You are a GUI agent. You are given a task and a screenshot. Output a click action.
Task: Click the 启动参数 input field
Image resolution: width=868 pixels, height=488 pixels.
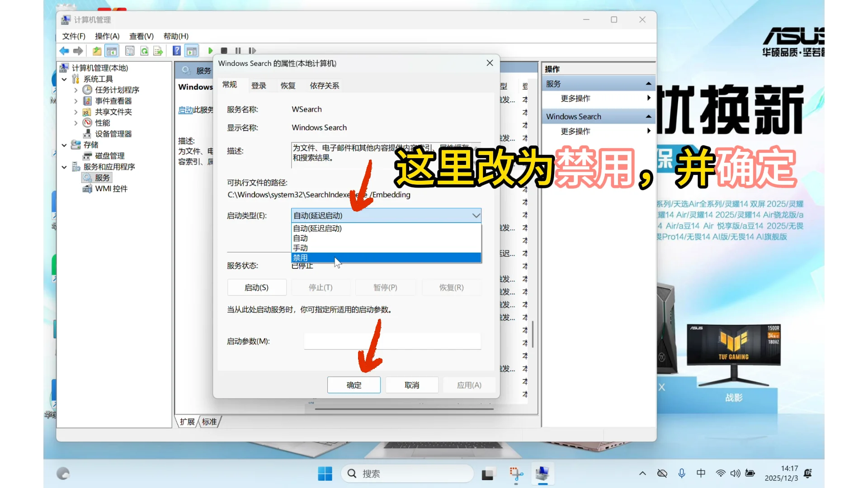[x=392, y=341]
